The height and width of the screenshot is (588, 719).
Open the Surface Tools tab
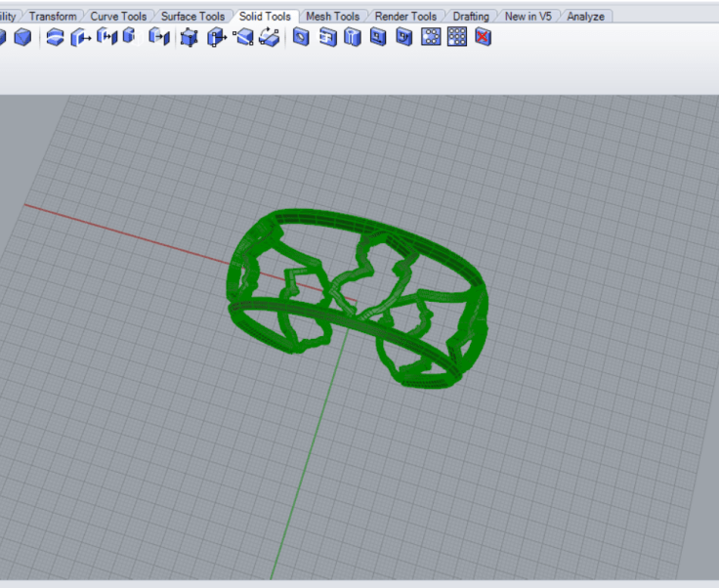tap(192, 17)
